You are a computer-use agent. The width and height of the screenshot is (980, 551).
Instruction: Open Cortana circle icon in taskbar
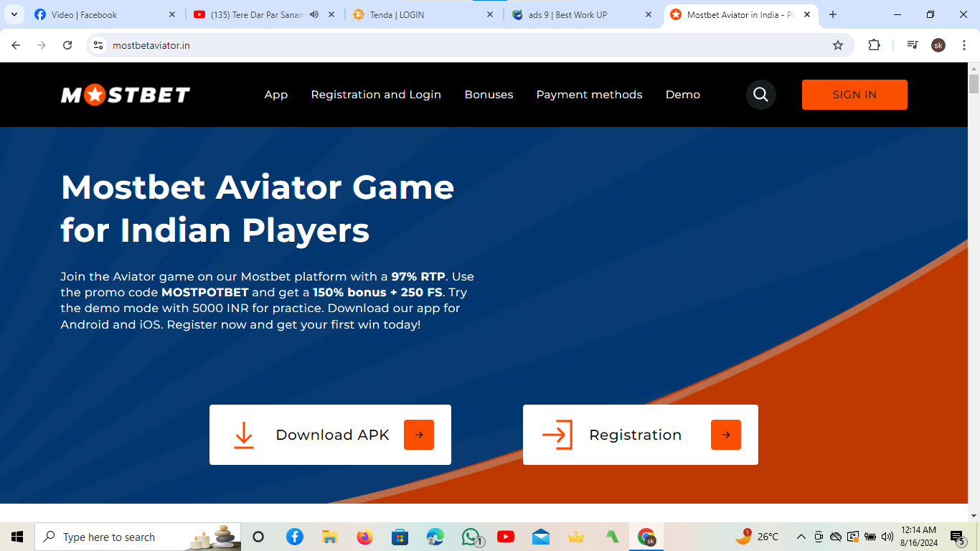259,537
